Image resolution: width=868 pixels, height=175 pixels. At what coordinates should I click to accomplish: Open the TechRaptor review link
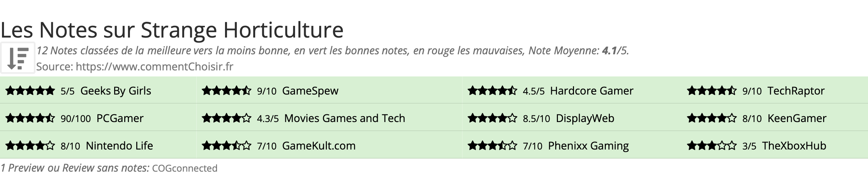(x=796, y=91)
